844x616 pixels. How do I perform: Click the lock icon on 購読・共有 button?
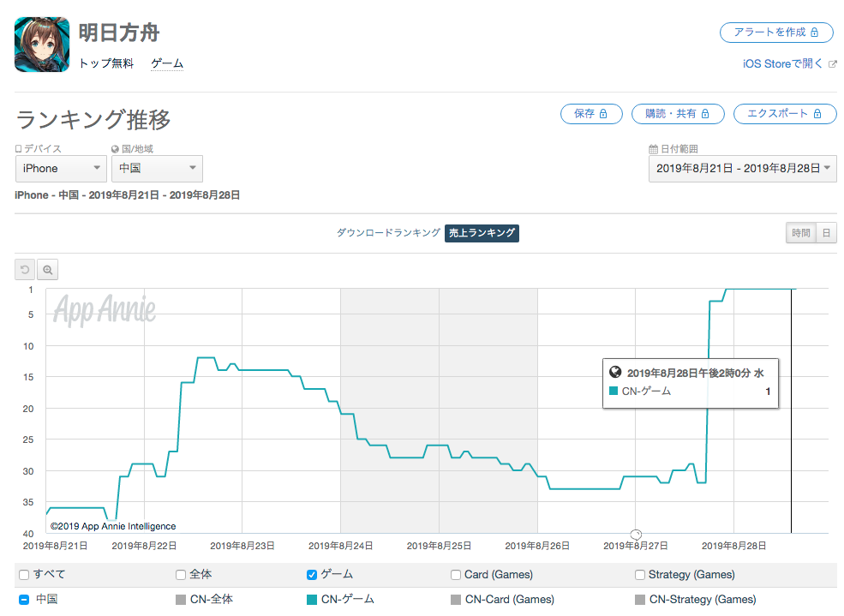705,113
